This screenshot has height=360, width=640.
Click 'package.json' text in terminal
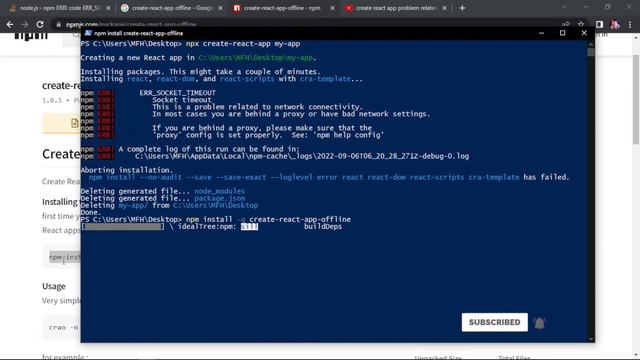[220, 198]
